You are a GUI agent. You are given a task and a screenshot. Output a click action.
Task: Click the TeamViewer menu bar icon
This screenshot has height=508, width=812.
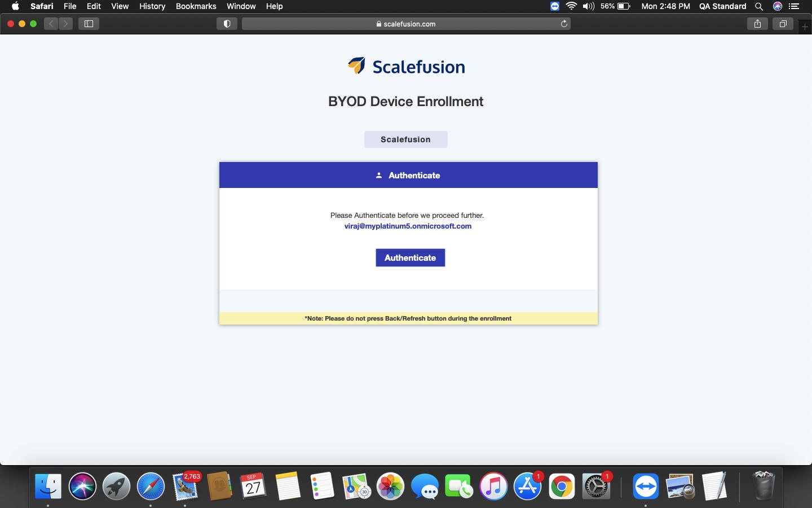click(555, 6)
